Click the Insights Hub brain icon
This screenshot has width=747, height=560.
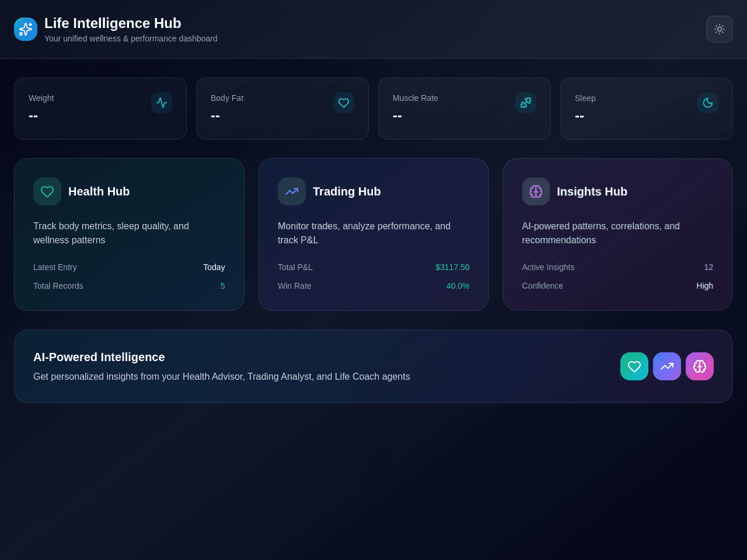coord(536,191)
